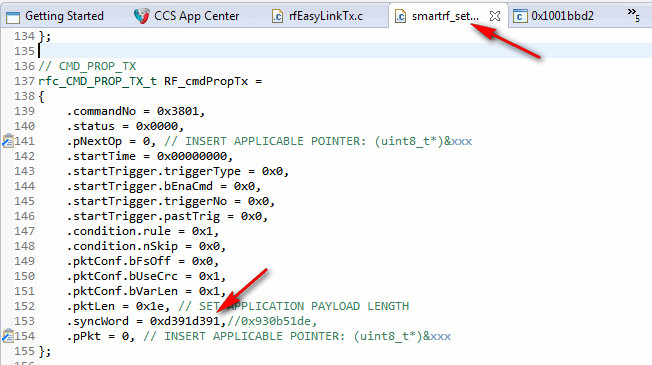Click the smartrf_set file tab icon
The image size is (652, 365).
pos(400,16)
